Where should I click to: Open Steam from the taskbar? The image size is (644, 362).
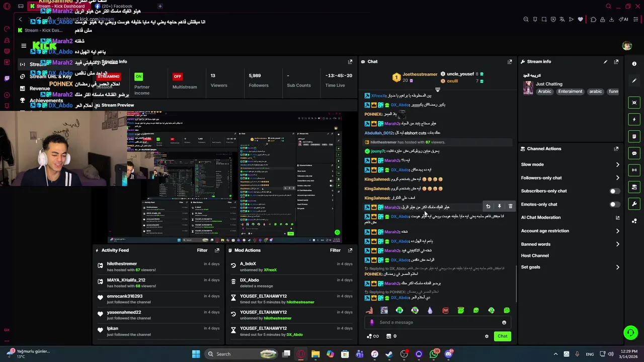389,354
